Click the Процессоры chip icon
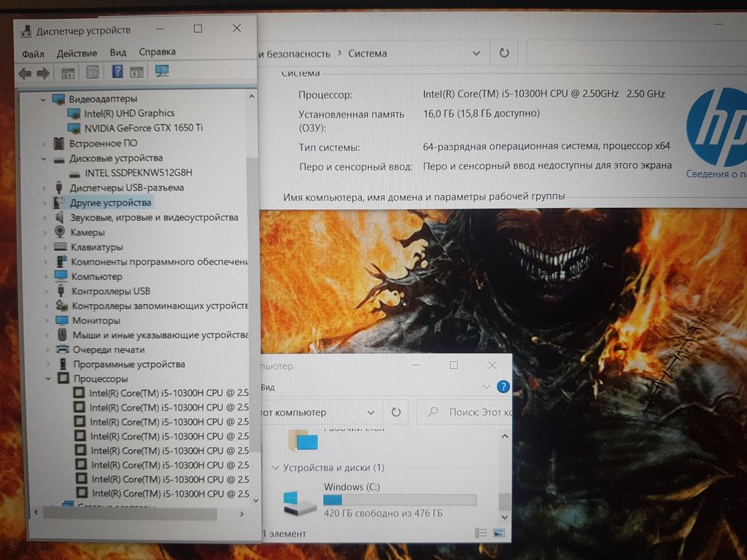Screen dimensions: 747x560 click(x=63, y=378)
